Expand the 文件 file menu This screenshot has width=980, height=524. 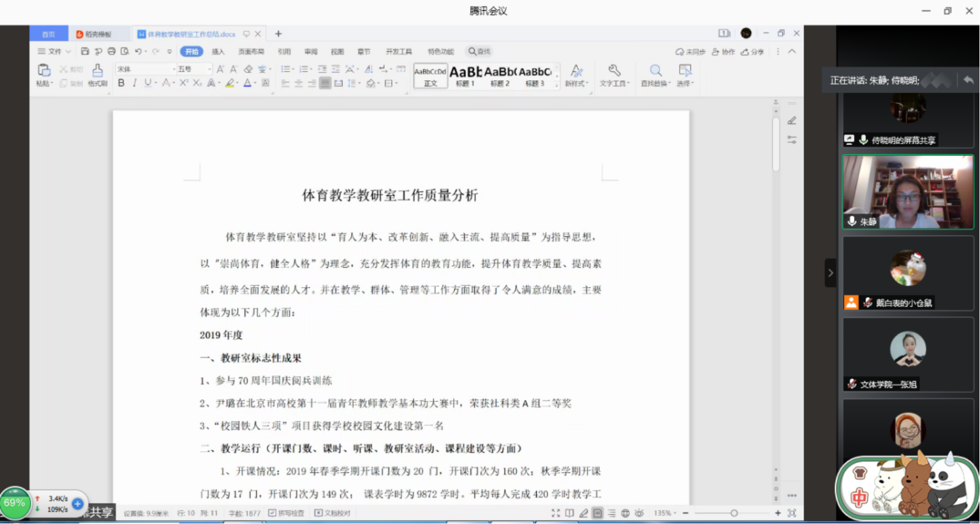pos(54,52)
